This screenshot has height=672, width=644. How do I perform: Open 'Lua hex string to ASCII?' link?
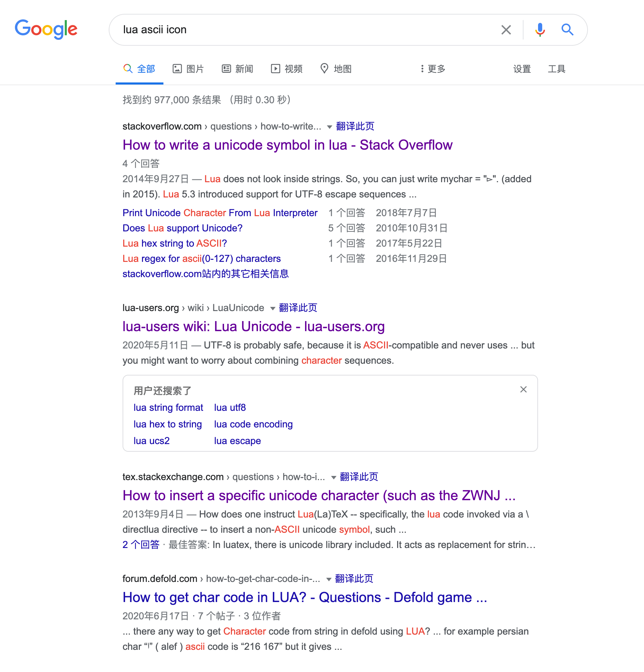(175, 243)
